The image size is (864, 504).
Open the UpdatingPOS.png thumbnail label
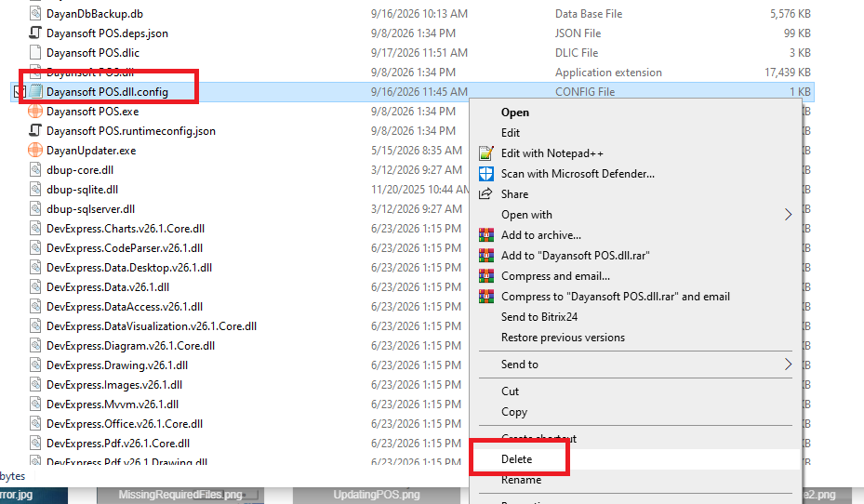tap(377, 495)
